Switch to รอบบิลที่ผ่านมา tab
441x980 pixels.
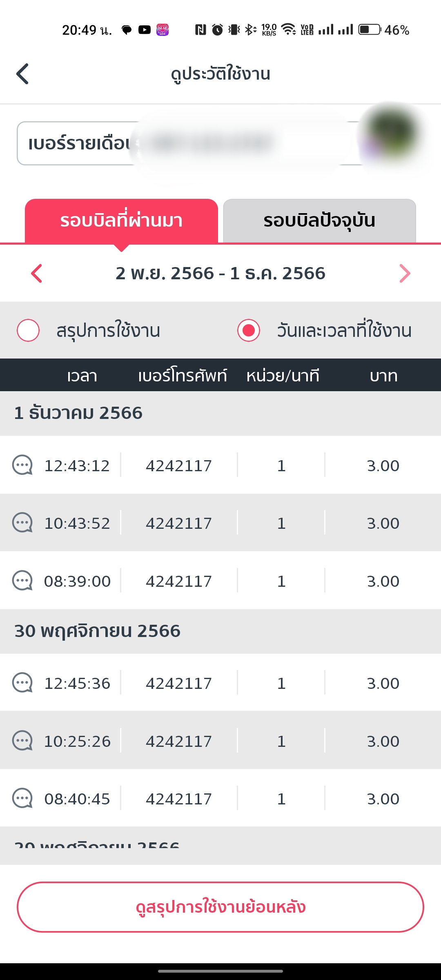pos(121,220)
